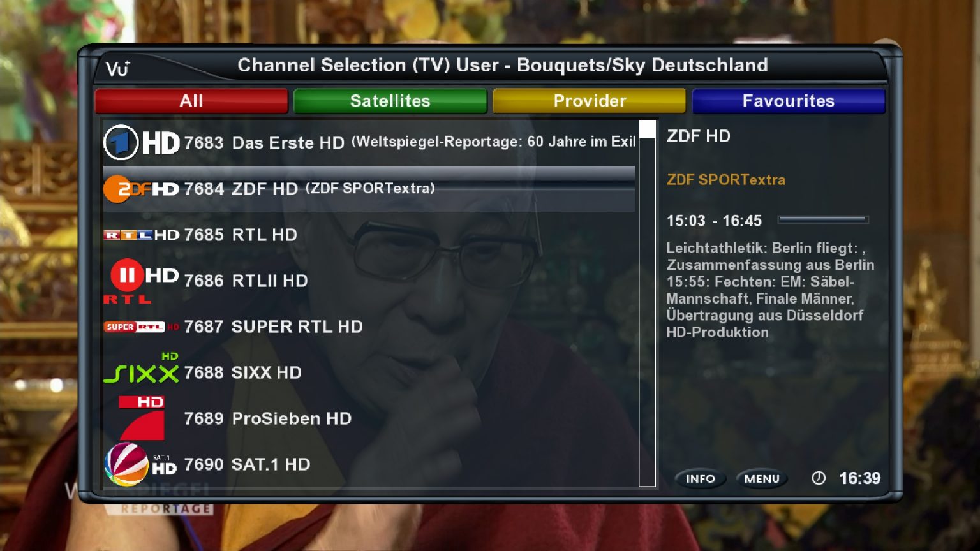
Task: Click the channel list scrollbar thumb
Action: coord(648,129)
